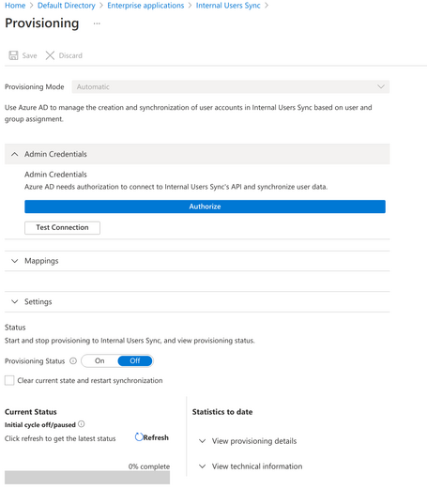Click the Refresh circular arrow icon
The image size is (427, 504).
[x=139, y=437]
